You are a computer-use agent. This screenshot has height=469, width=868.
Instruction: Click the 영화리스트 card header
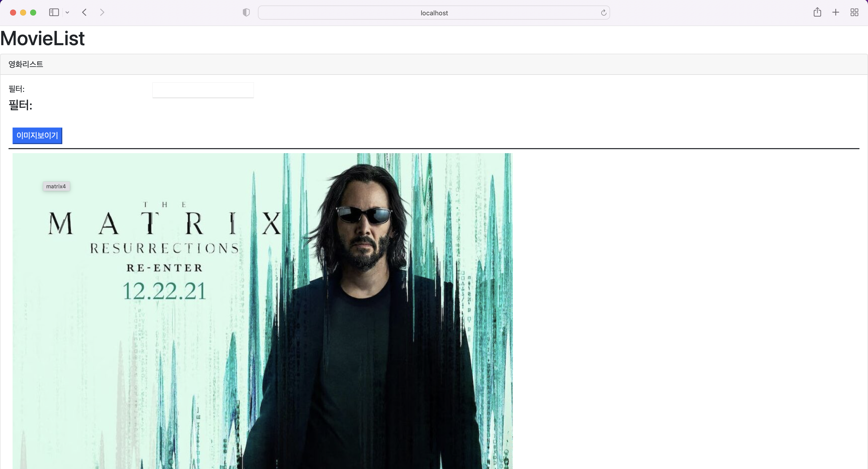(x=26, y=64)
